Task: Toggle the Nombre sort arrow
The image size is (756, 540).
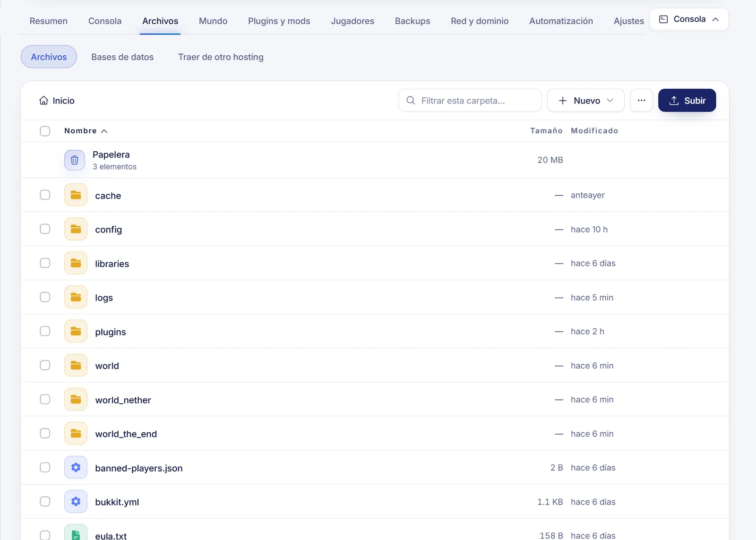Action: click(104, 131)
